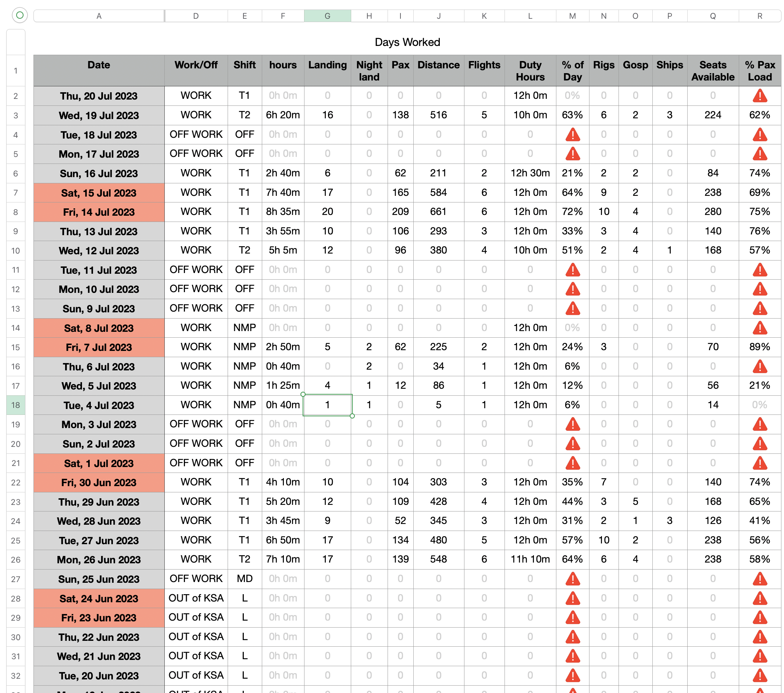784x693 pixels.
Task: Click warning icon in % of Day, 18 Jul row
Action: click(x=572, y=134)
